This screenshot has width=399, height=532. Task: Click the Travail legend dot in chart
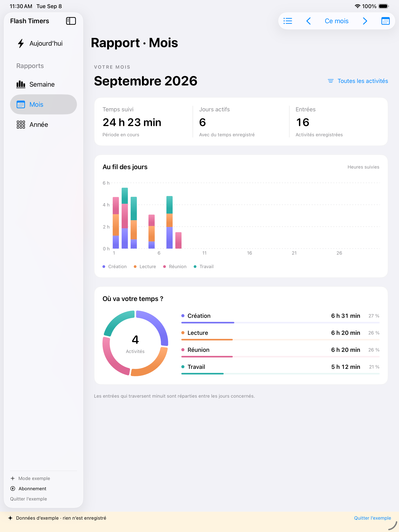point(195,266)
